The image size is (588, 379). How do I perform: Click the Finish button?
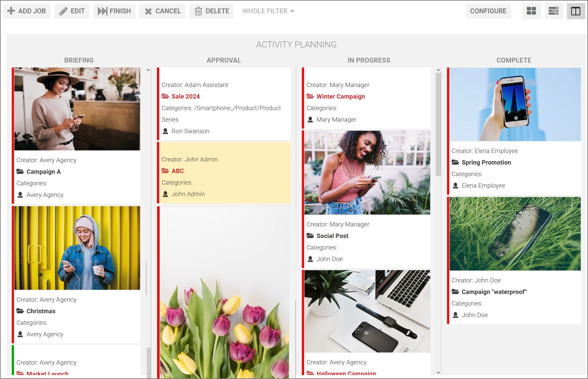(114, 11)
